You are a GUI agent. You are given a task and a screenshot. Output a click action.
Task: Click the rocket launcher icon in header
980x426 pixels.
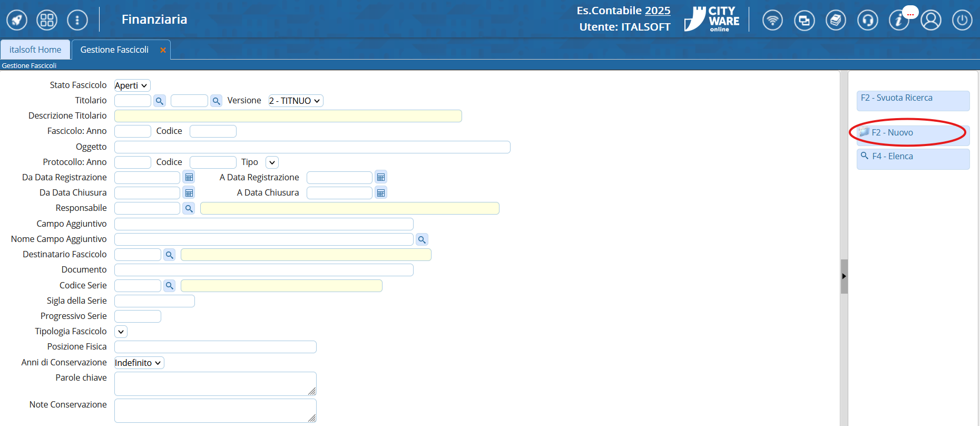pos(17,21)
